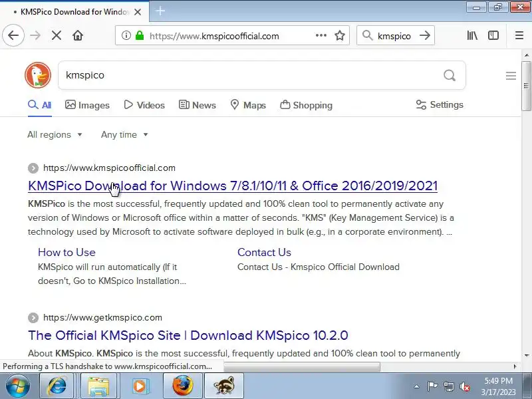The height and width of the screenshot is (399, 532).
Task: Click the magnifier in Firefox search box
Action: click(367, 35)
